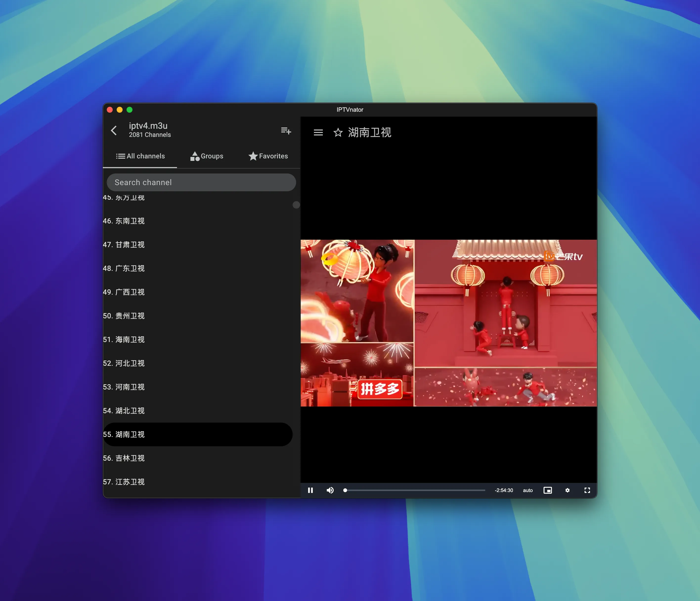This screenshot has height=601, width=700.
Task: Click the mute speaker icon in player controls
Action: 330,490
